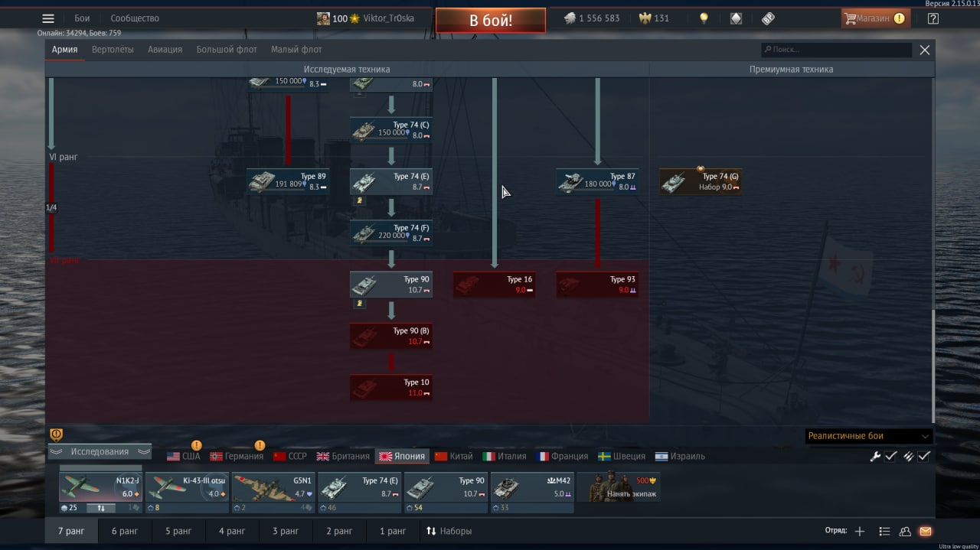Screen dimensions: 980x550
Task: Toggle the checkbox beside the ammo icon
Action: pyautogui.click(x=924, y=456)
